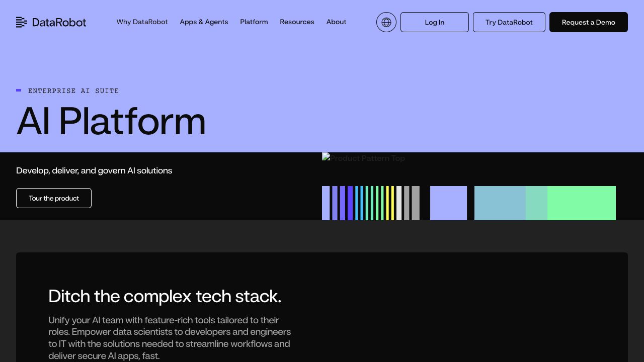
Task: Select About in the navigation bar
Action: [x=336, y=22]
